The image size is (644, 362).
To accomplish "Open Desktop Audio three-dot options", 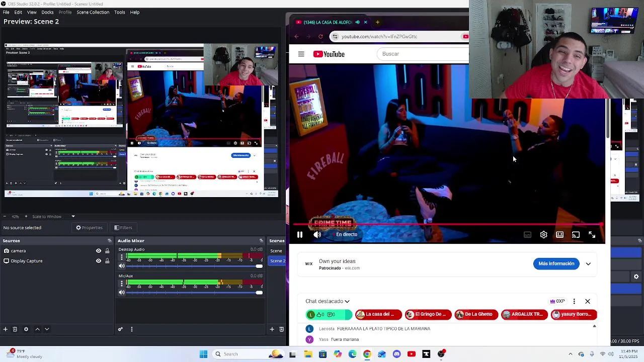I will click(121, 257).
